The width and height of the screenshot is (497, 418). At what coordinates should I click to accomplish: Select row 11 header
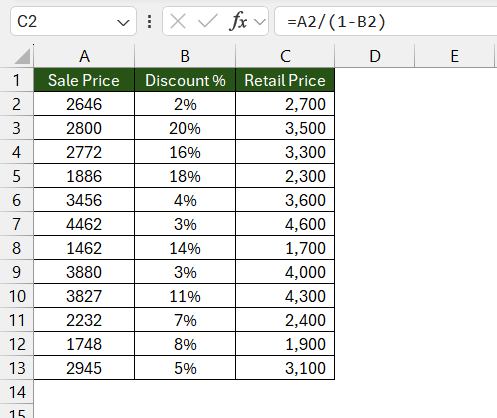17,320
